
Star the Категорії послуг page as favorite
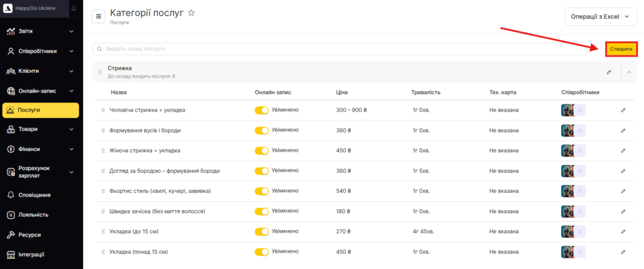(x=191, y=13)
